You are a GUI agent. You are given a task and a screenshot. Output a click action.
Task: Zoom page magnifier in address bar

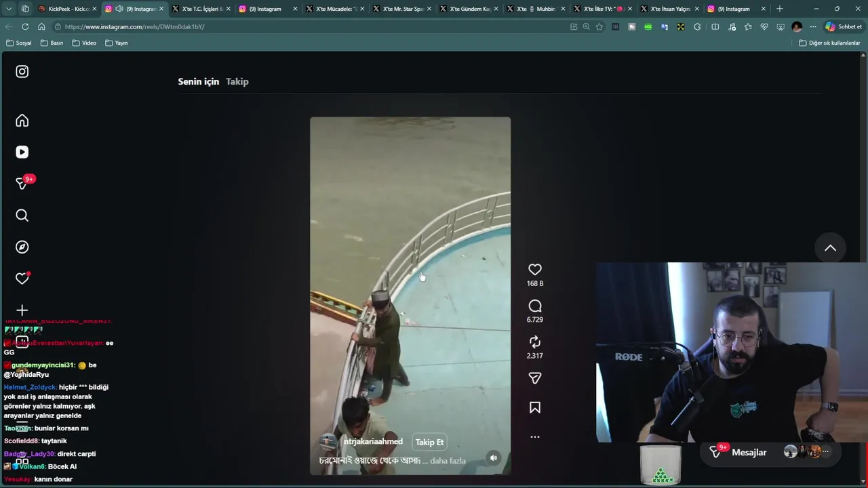(587, 26)
